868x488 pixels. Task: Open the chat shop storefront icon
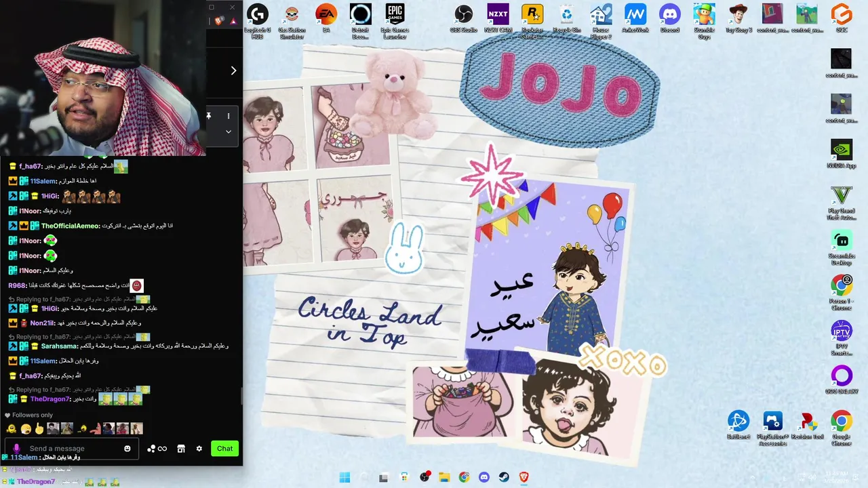tap(181, 448)
